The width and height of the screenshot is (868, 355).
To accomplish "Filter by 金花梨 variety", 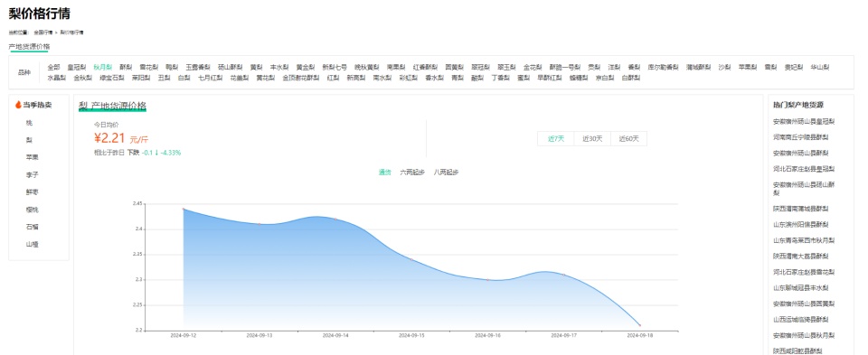I will pyautogui.click(x=533, y=67).
